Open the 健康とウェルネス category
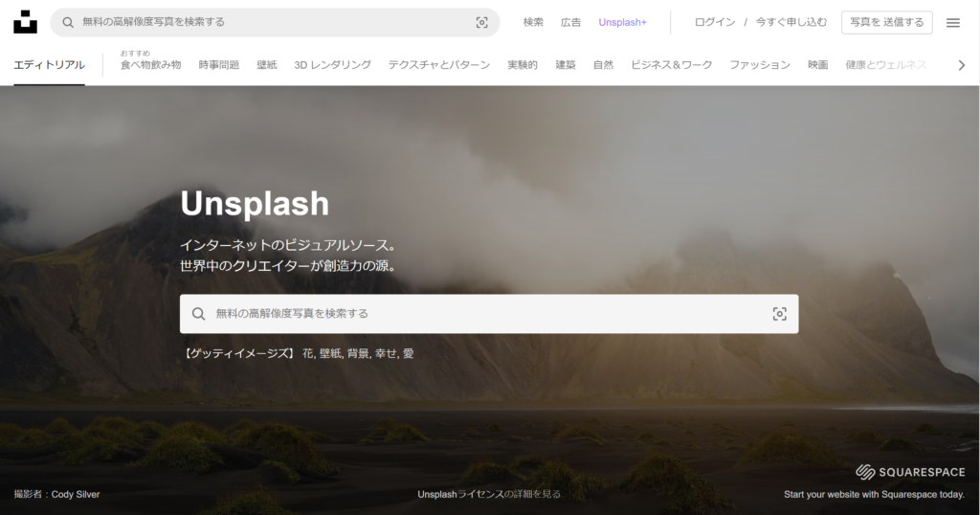The height and width of the screenshot is (515, 980). 885,65
